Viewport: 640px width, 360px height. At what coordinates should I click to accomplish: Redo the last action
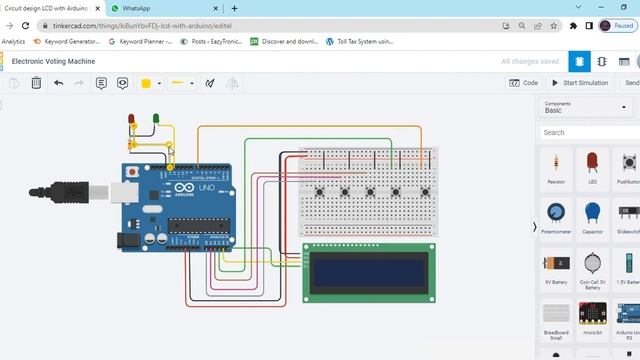[79, 83]
